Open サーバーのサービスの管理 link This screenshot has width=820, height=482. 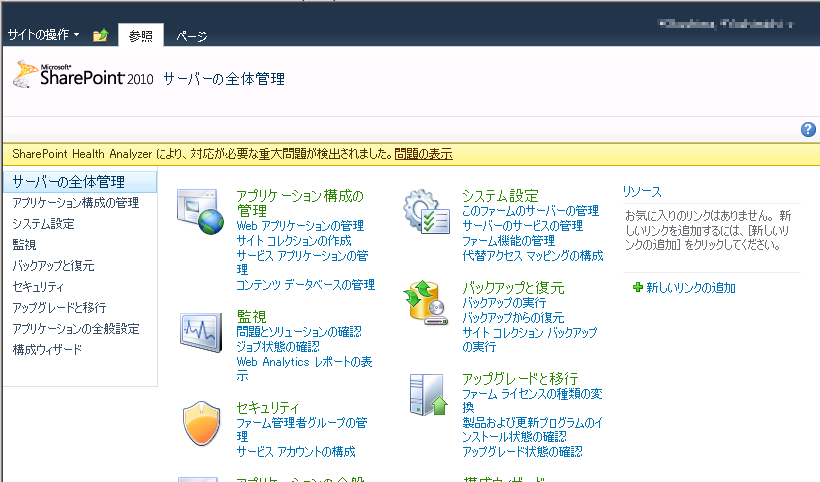[522, 225]
